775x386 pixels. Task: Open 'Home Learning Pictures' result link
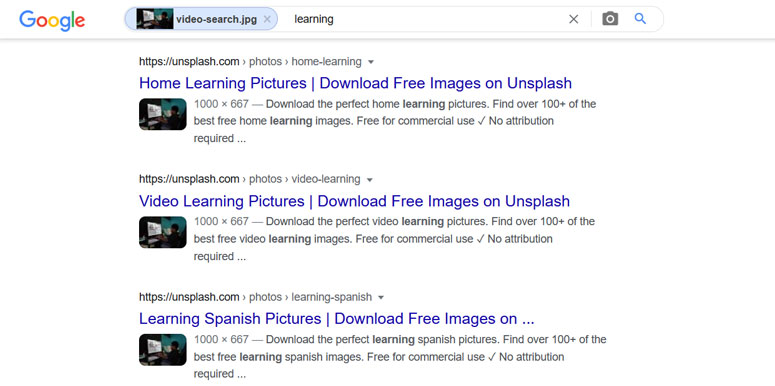point(355,83)
